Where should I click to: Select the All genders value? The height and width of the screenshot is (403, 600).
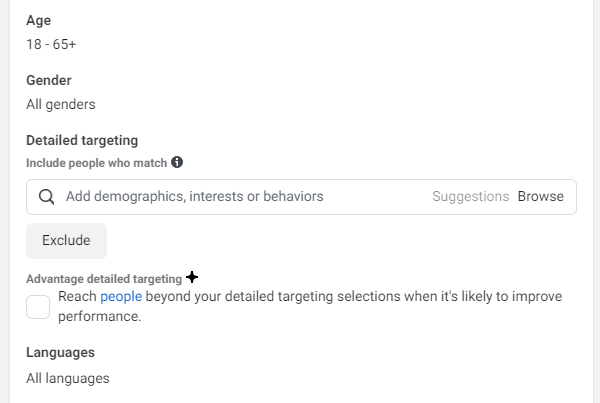click(x=61, y=104)
